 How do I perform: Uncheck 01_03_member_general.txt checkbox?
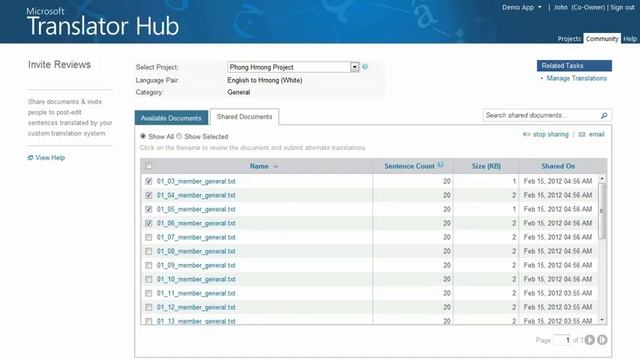pyautogui.click(x=149, y=181)
